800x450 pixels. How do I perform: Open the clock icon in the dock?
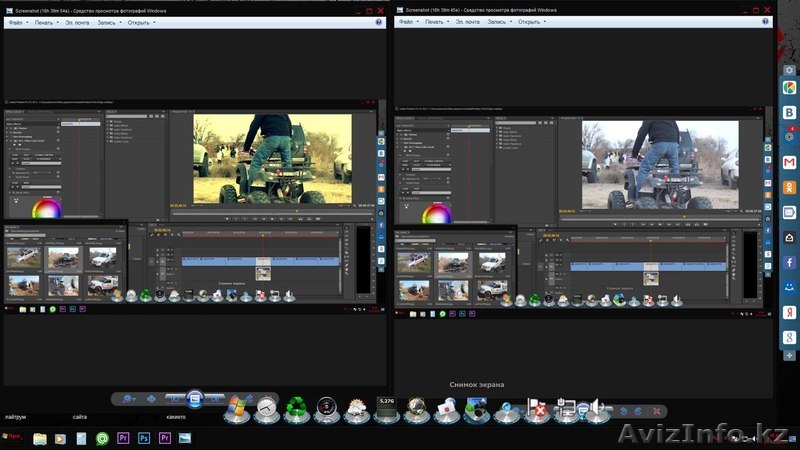(x=266, y=408)
